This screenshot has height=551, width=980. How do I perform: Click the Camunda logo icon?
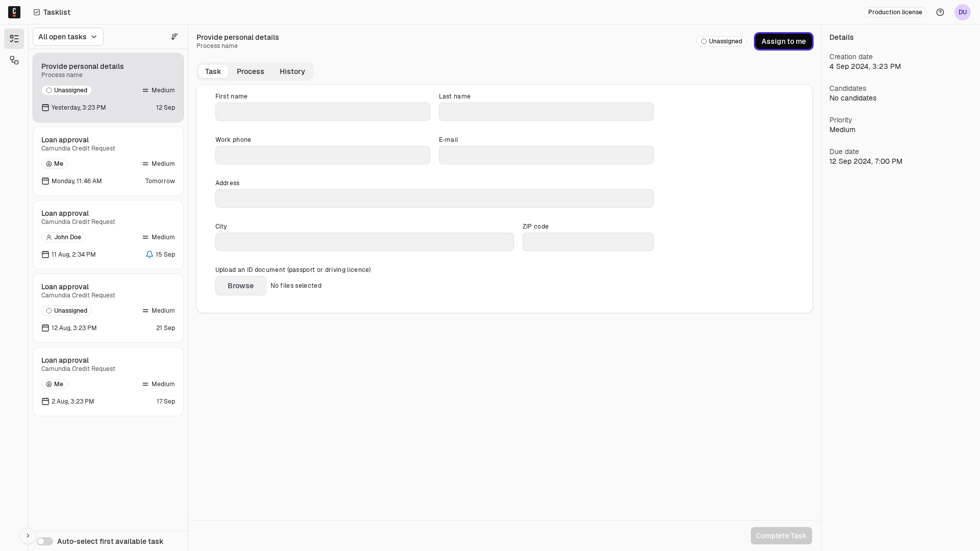pos(14,12)
